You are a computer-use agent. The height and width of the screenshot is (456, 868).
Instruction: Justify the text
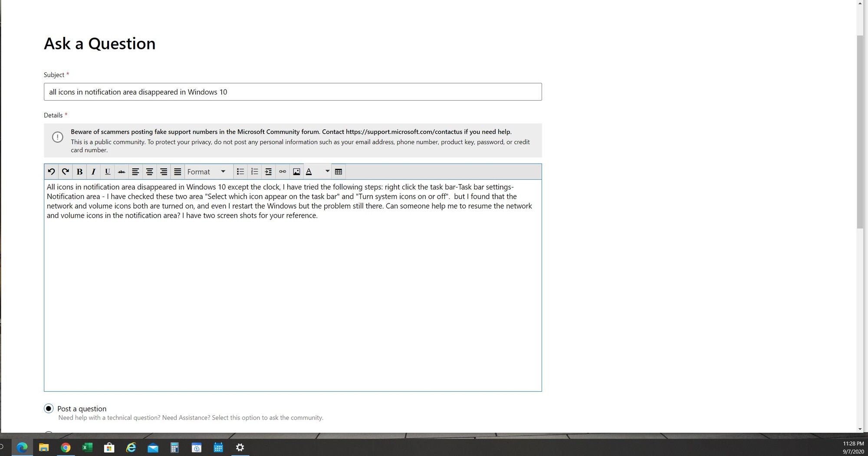tap(178, 172)
